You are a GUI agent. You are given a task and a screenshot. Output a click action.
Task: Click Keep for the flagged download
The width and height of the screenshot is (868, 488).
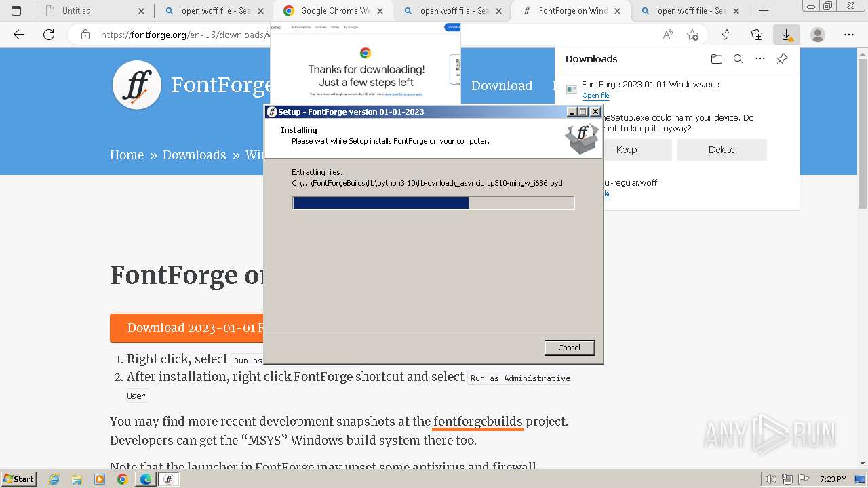click(627, 150)
